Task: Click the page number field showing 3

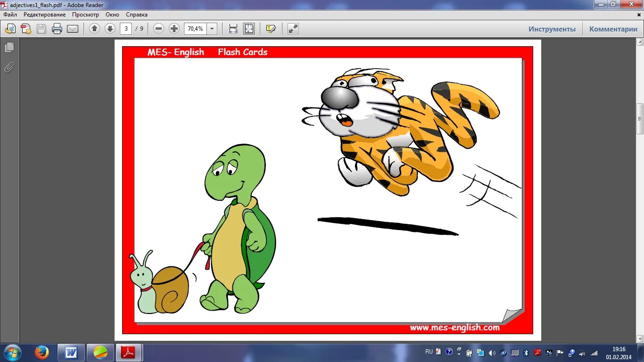Action: click(x=126, y=29)
